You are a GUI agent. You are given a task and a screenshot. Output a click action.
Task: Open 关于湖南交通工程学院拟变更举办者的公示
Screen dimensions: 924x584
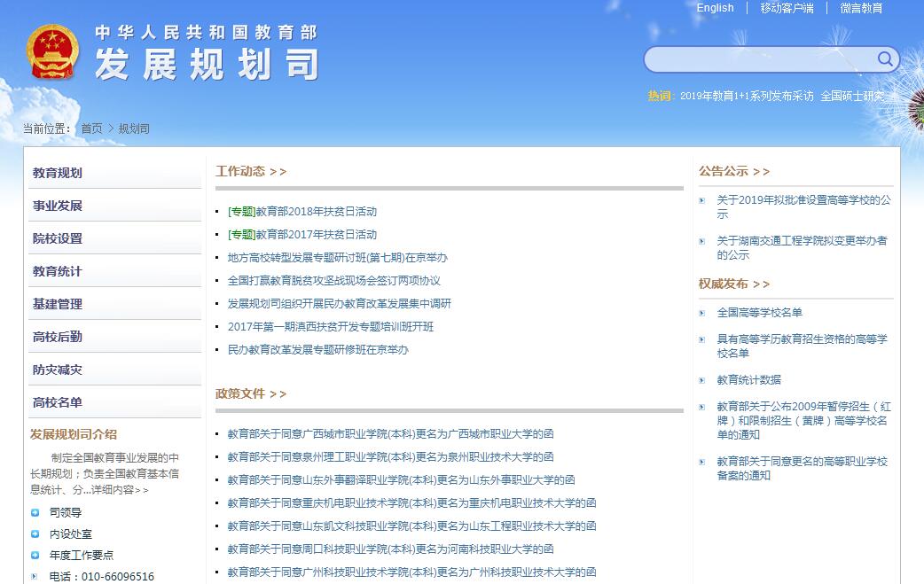802,248
